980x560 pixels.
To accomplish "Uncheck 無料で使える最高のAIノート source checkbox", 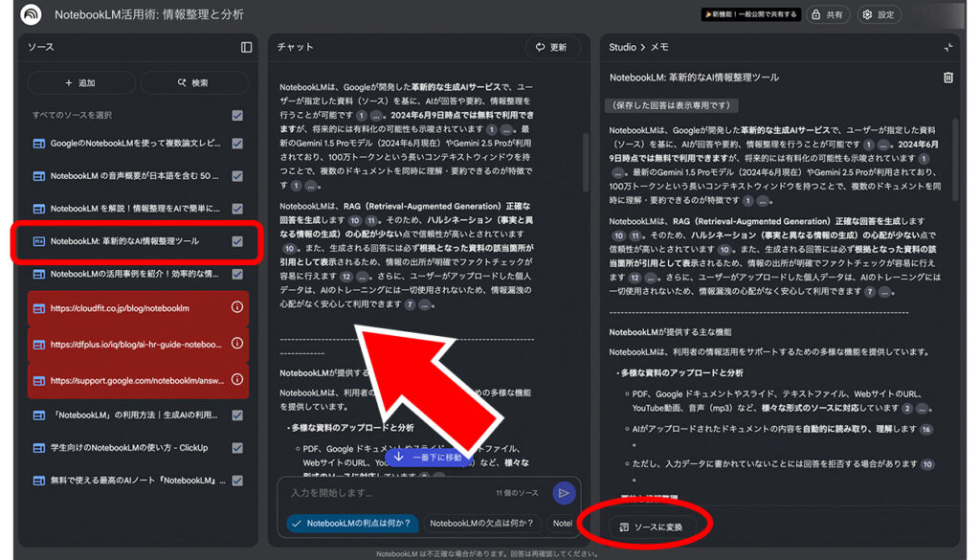I will pyautogui.click(x=237, y=481).
